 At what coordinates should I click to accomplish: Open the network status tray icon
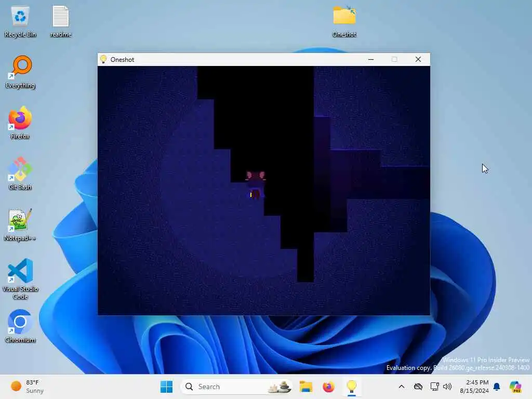[434, 387]
